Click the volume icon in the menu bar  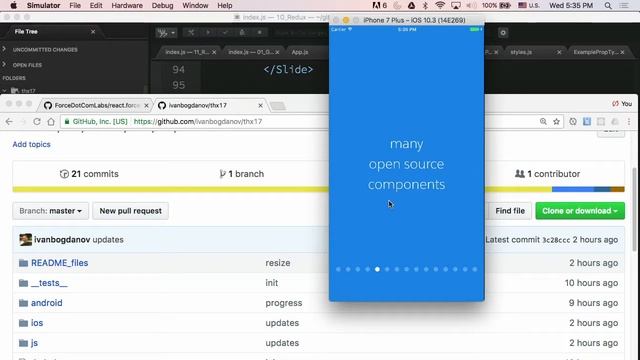click(x=471, y=5)
